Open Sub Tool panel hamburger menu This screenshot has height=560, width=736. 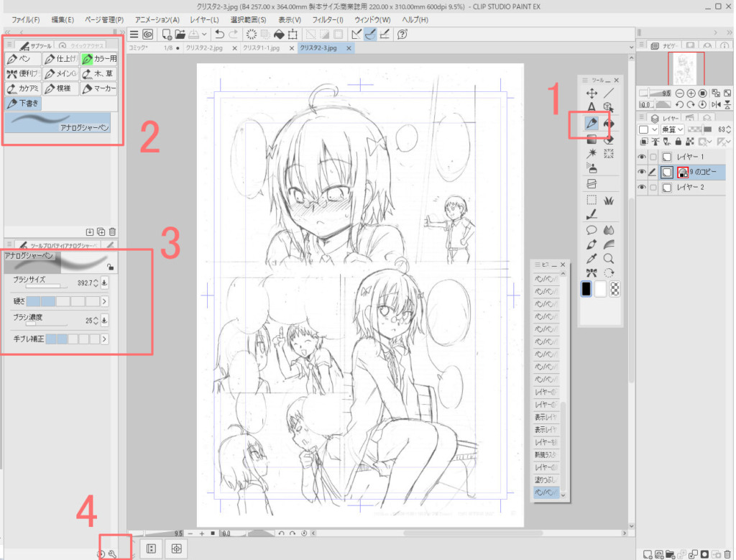[9, 45]
